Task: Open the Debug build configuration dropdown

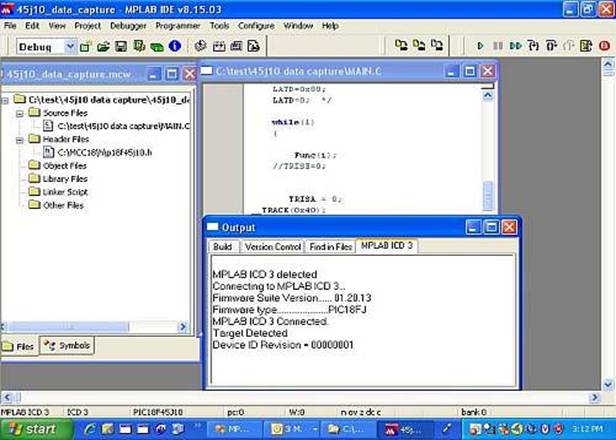Action: 69,46
